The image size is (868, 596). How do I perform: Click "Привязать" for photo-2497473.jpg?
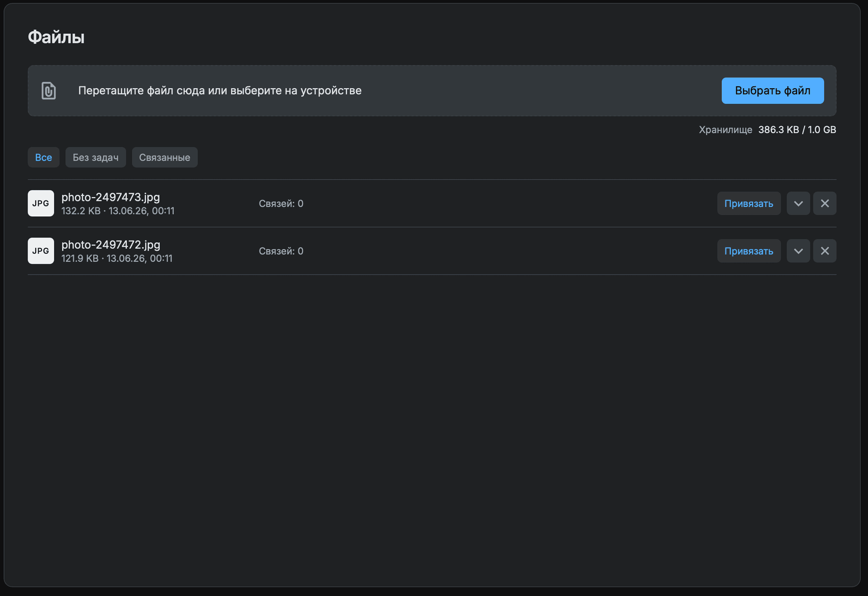748,203
